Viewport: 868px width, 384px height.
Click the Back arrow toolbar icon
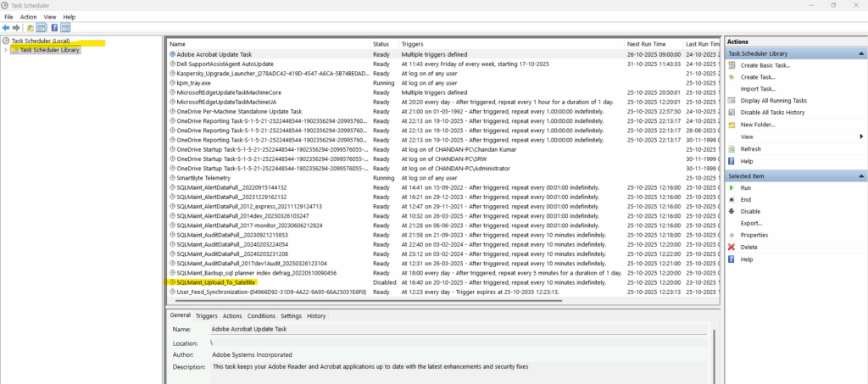[6, 27]
